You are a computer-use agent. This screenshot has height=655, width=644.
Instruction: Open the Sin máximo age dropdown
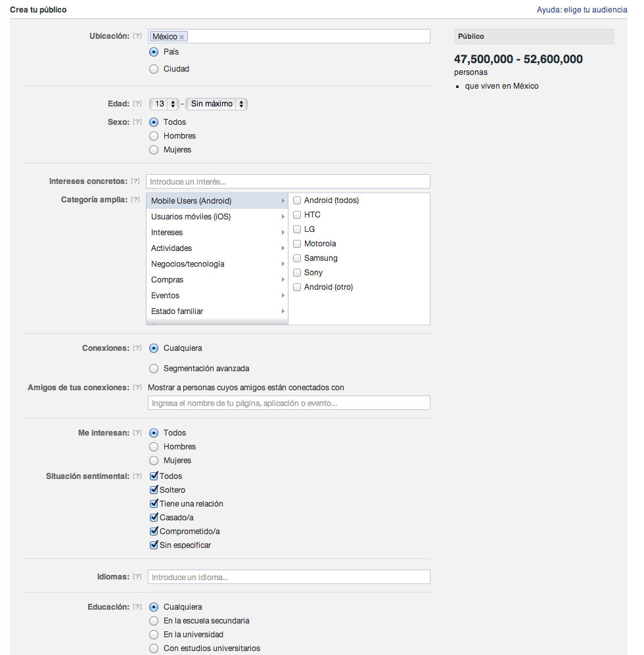216,104
